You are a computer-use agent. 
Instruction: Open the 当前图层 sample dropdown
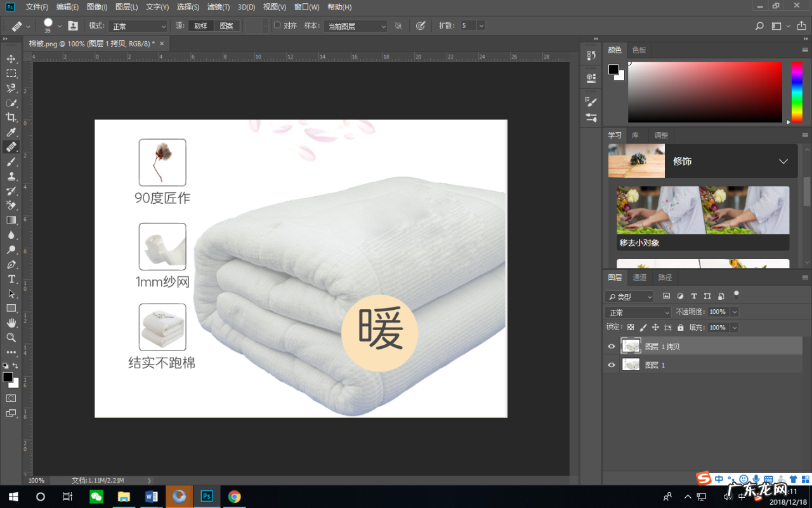coord(355,25)
